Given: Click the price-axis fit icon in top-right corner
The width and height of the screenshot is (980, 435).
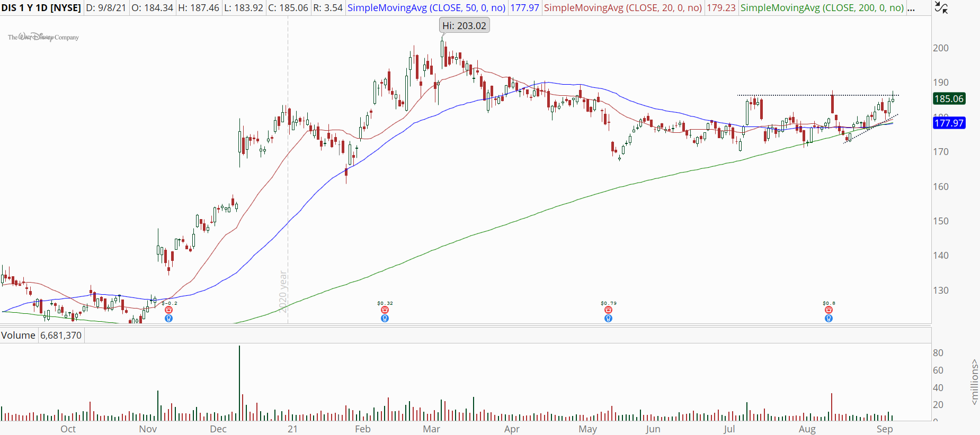Looking at the screenshot, I should coord(941,7).
